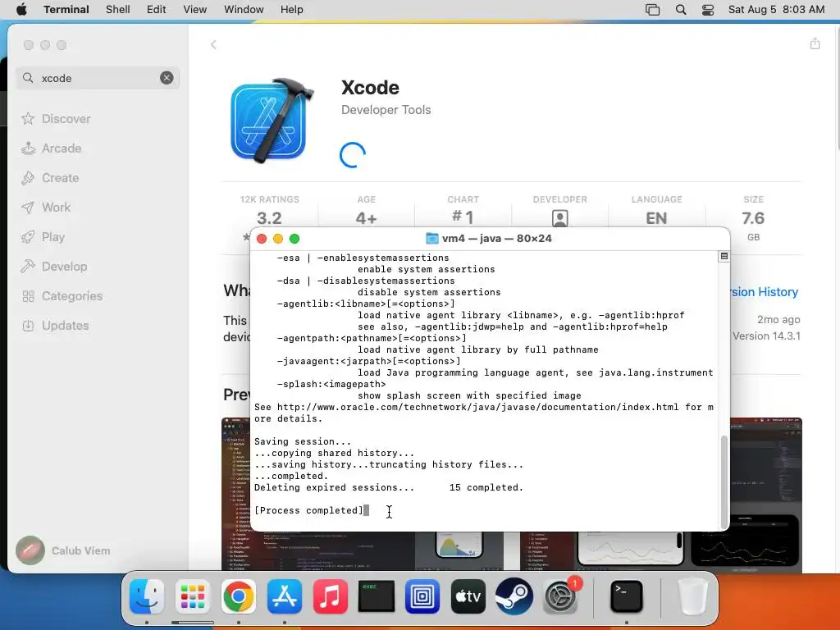Click the [Process completed] line in Terminal
Viewport: 840px width, 630px height.
309,510
